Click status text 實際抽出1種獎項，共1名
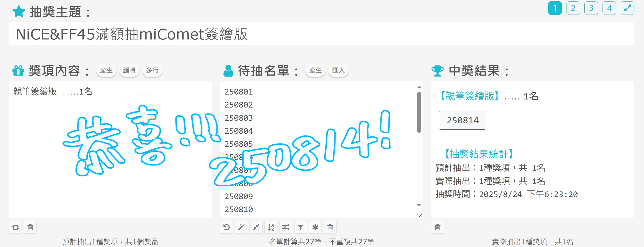This screenshot has height=247, width=644. (x=533, y=242)
